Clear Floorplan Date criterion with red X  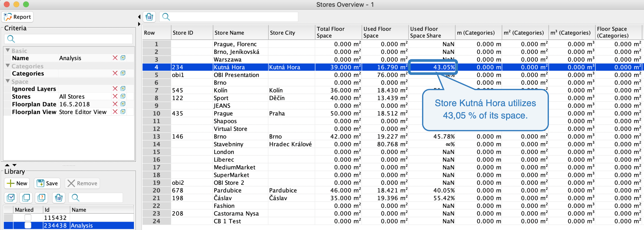click(x=115, y=104)
